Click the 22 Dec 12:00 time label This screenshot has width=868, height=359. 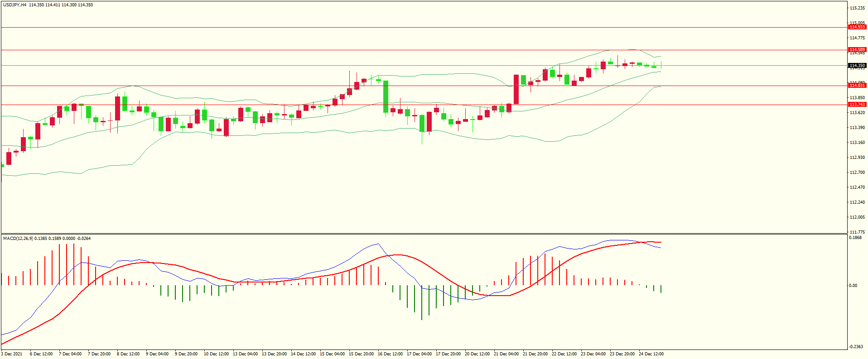pyautogui.click(x=564, y=354)
